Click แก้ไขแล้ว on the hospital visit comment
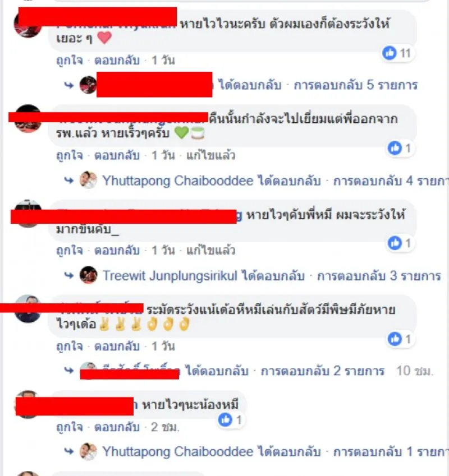 pos(210,155)
